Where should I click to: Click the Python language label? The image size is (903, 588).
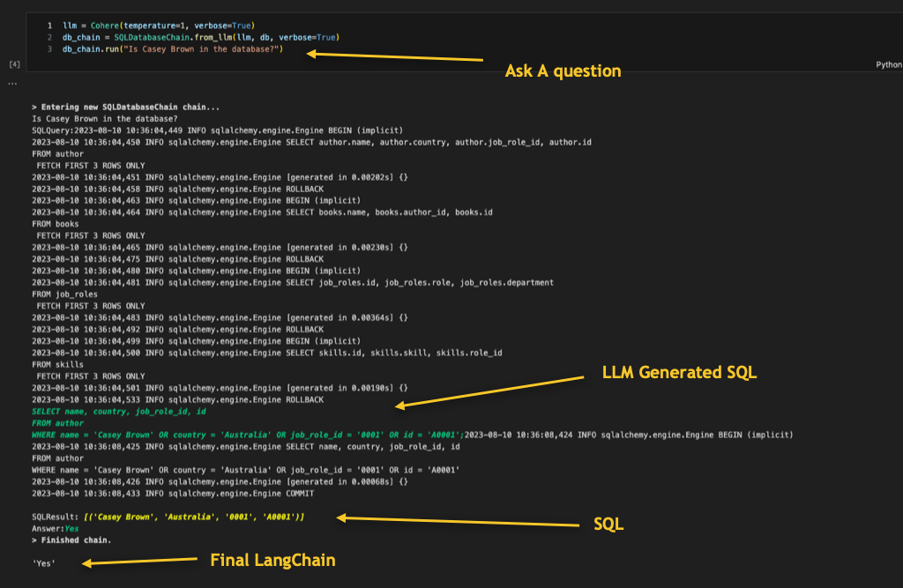click(889, 63)
